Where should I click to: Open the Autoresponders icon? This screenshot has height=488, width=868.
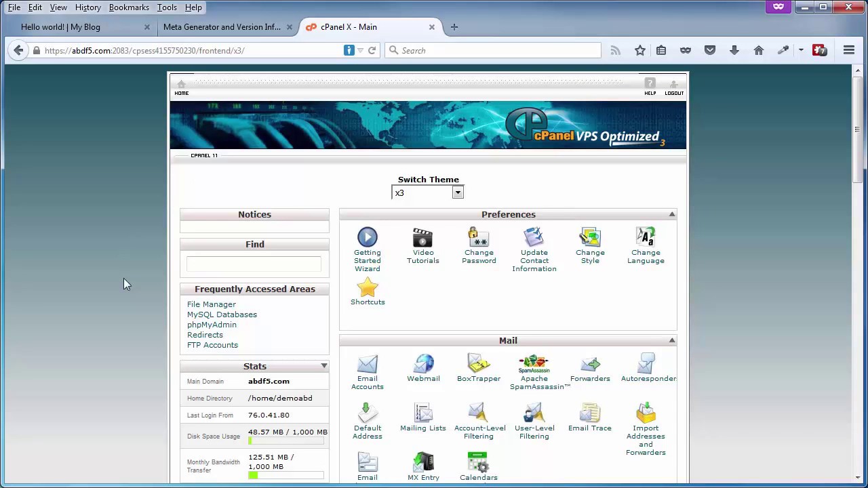(646, 364)
